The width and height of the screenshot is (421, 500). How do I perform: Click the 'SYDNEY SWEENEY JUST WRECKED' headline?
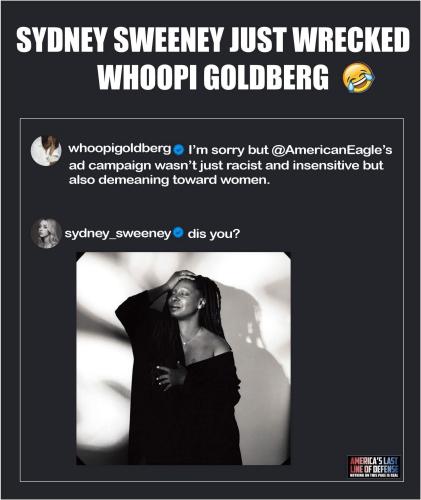[213, 40]
